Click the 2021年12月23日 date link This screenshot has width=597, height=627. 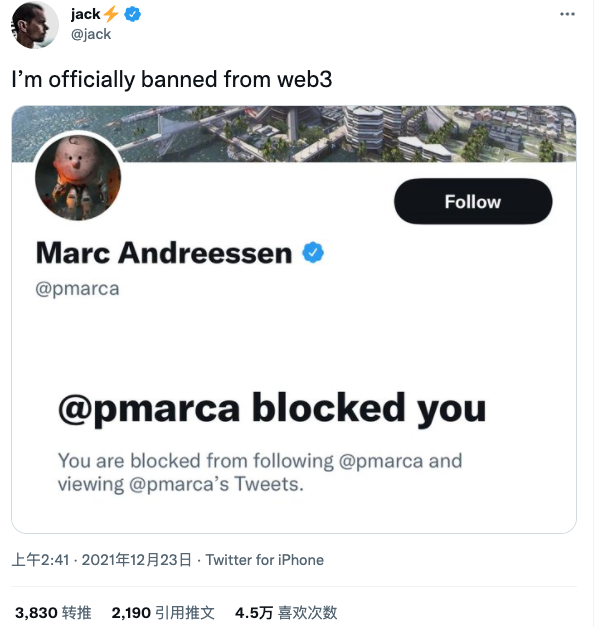coord(137,560)
